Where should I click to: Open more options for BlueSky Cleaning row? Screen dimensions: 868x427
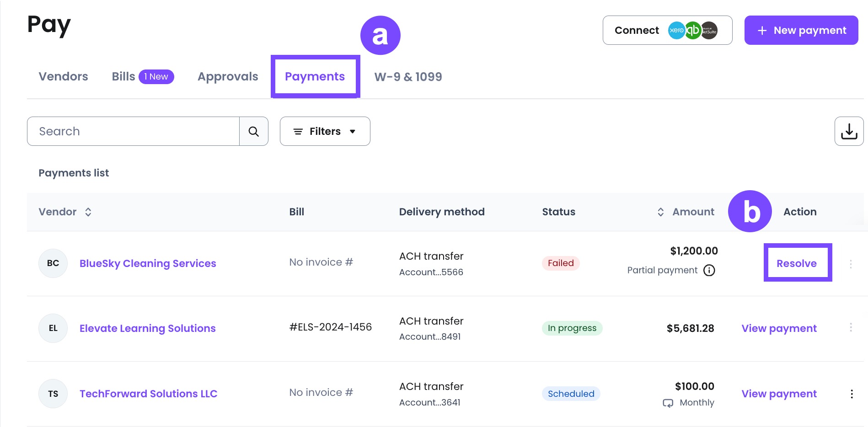[x=851, y=264]
